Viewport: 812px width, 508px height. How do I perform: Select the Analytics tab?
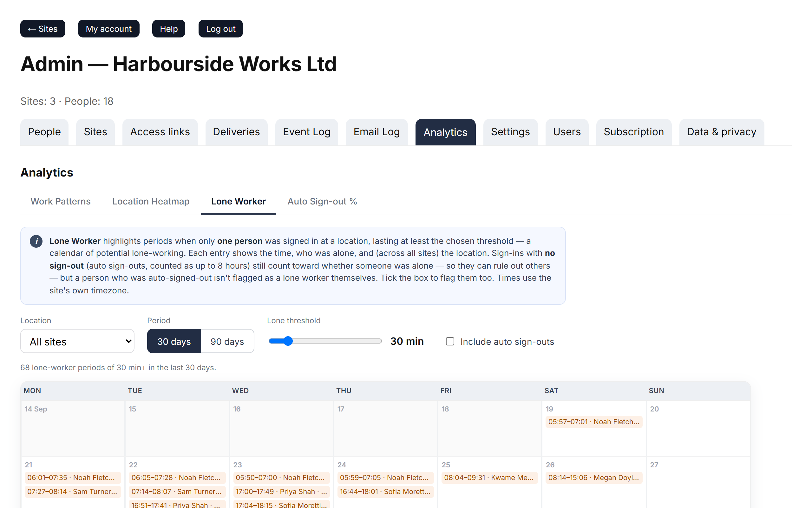[445, 132]
